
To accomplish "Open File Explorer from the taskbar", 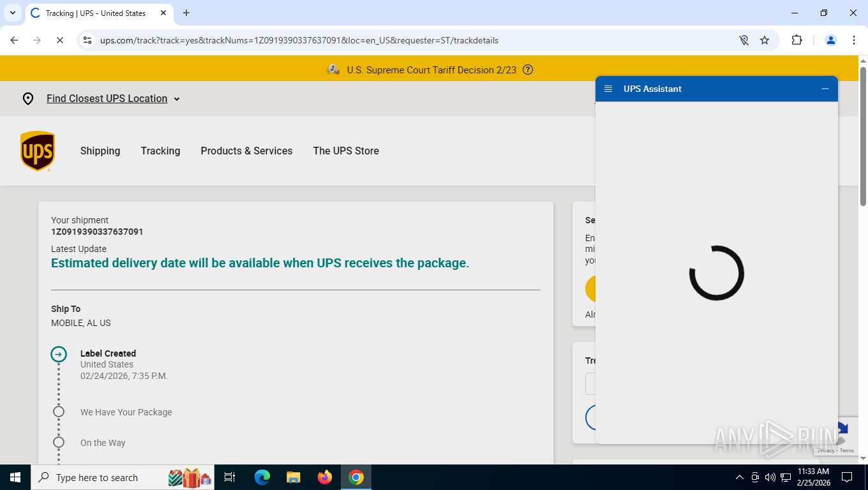I will point(294,477).
